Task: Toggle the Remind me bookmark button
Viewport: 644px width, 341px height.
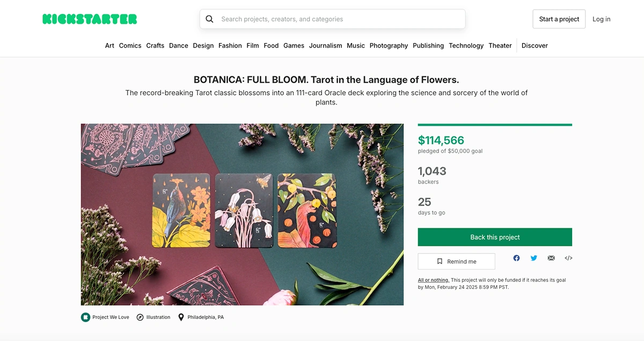Action: 456,262
